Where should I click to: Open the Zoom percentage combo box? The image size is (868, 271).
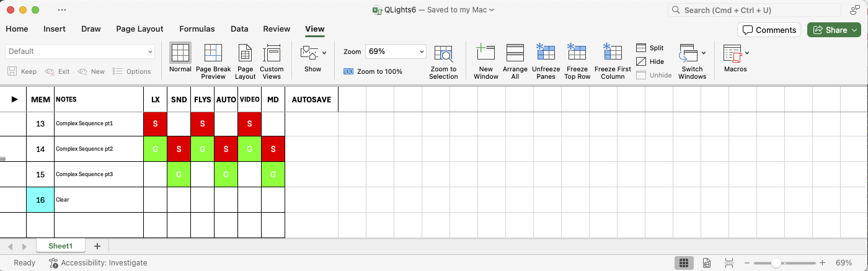click(396, 51)
